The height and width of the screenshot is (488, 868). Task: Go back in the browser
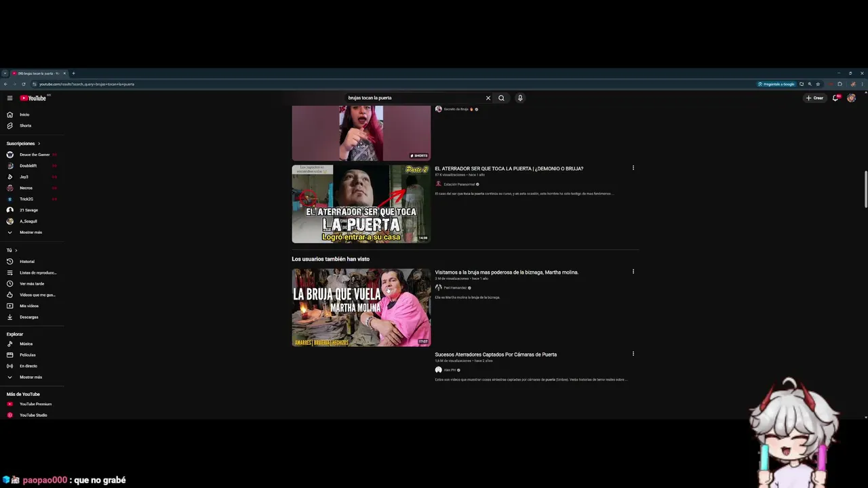click(x=5, y=84)
